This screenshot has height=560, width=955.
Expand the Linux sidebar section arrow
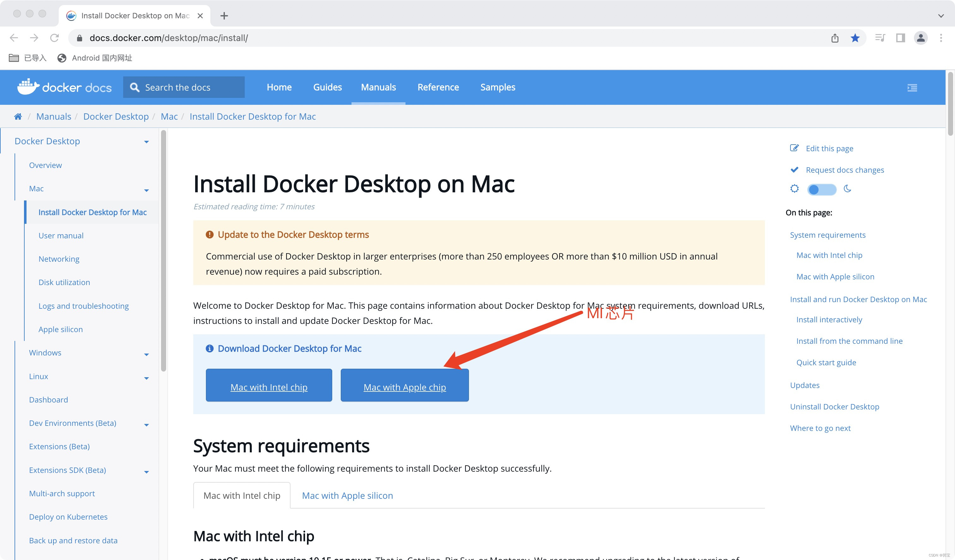[x=146, y=378]
